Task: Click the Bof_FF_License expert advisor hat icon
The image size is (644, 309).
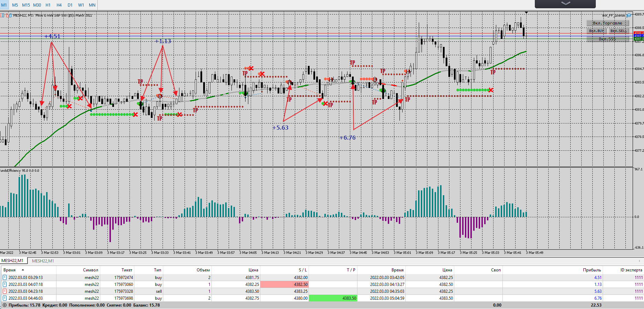Action: pyautogui.click(x=629, y=15)
